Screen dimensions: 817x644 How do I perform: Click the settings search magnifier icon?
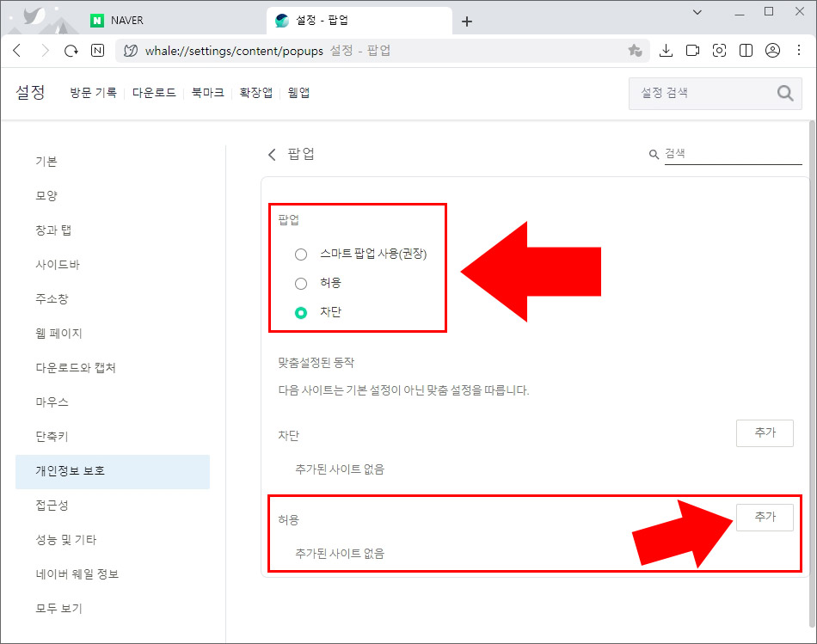pyautogui.click(x=783, y=93)
